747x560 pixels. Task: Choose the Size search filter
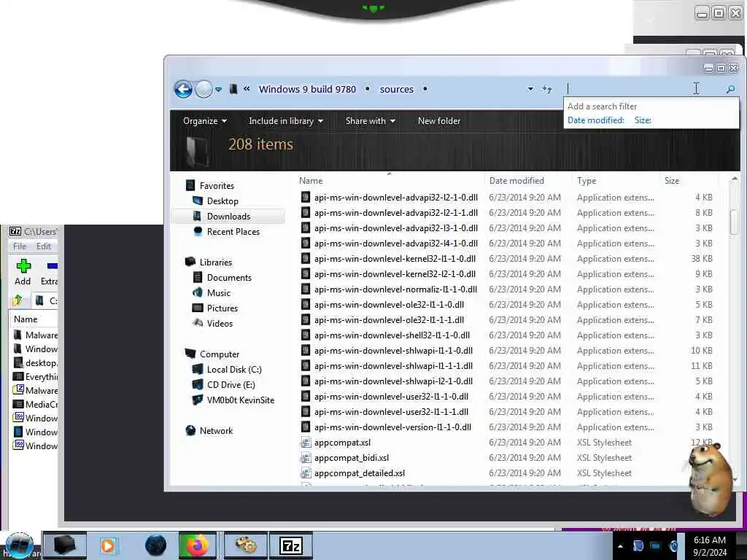643,120
